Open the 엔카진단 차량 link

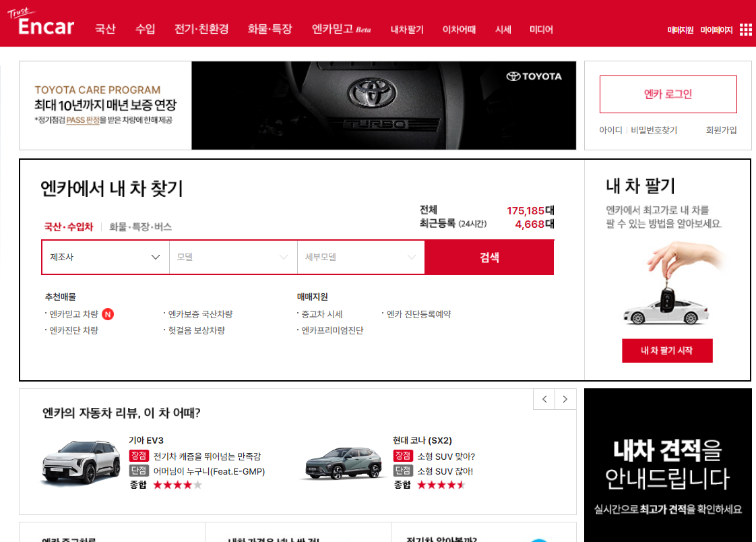click(x=73, y=330)
